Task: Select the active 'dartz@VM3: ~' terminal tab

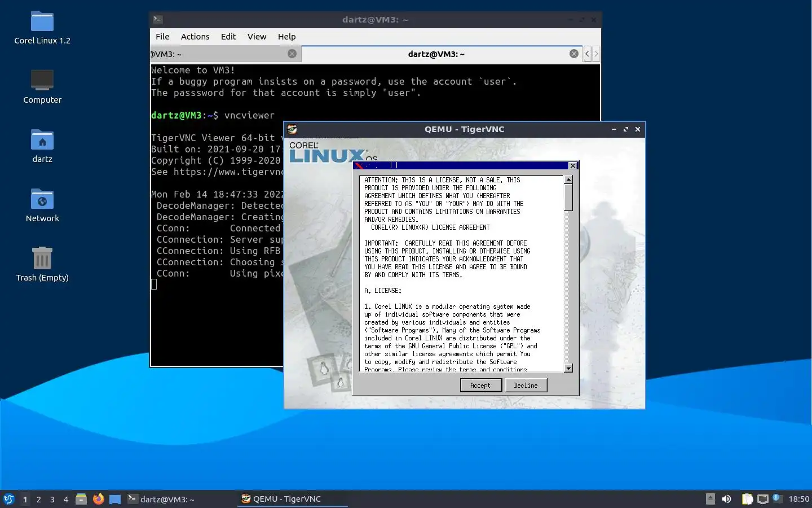Action: click(x=442, y=54)
